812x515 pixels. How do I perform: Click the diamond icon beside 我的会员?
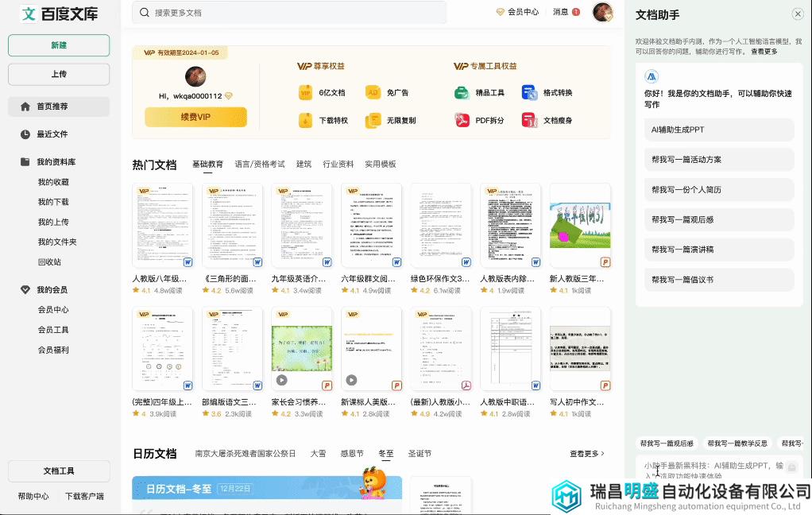[25, 289]
